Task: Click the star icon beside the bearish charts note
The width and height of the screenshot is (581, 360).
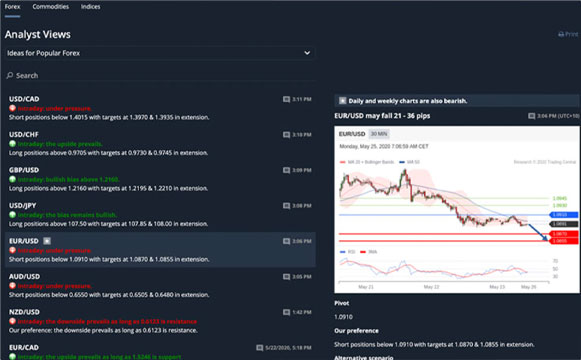Action: pos(343,101)
